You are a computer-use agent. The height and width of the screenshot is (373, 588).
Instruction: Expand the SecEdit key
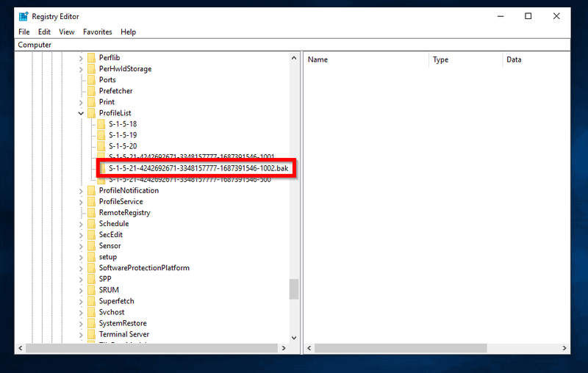81,235
